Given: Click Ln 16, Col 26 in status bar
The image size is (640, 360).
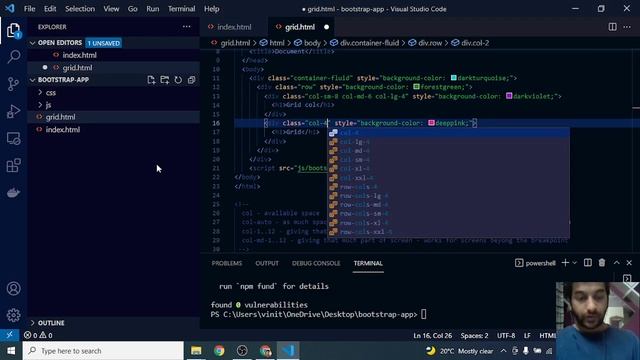Looking at the screenshot, I should coord(433,336).
